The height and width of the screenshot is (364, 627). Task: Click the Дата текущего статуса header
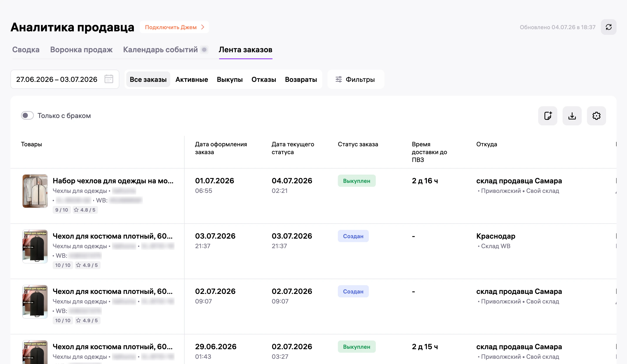coord(293,148)
